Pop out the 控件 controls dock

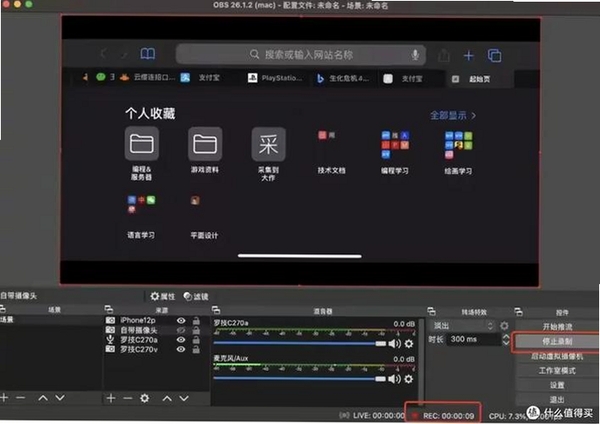(x=518, y=311)
